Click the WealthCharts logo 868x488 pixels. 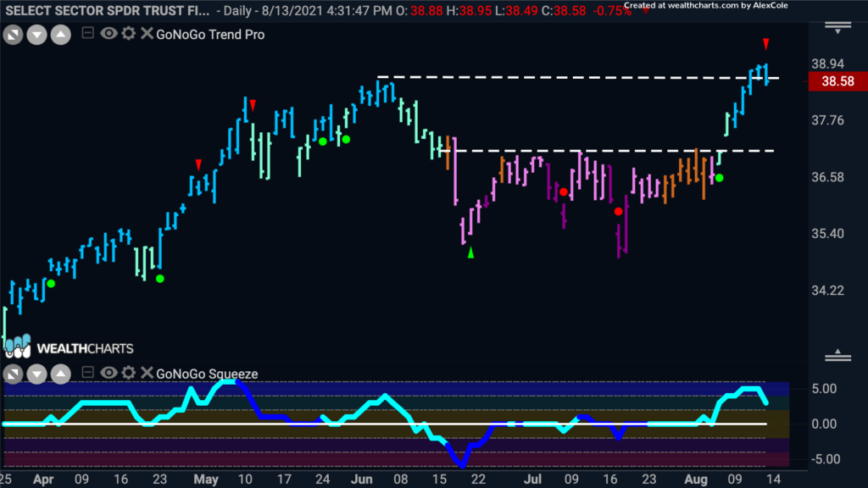pos(69,347)
